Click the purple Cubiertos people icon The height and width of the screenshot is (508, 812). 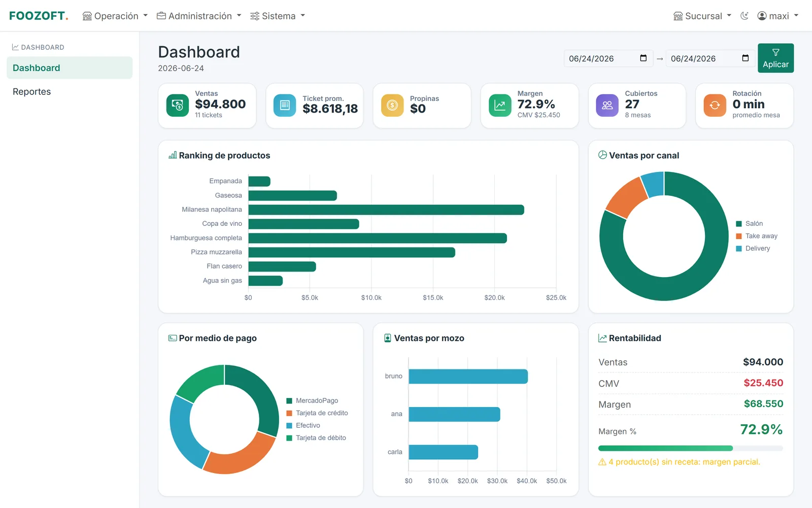click(x=607, y=106)
